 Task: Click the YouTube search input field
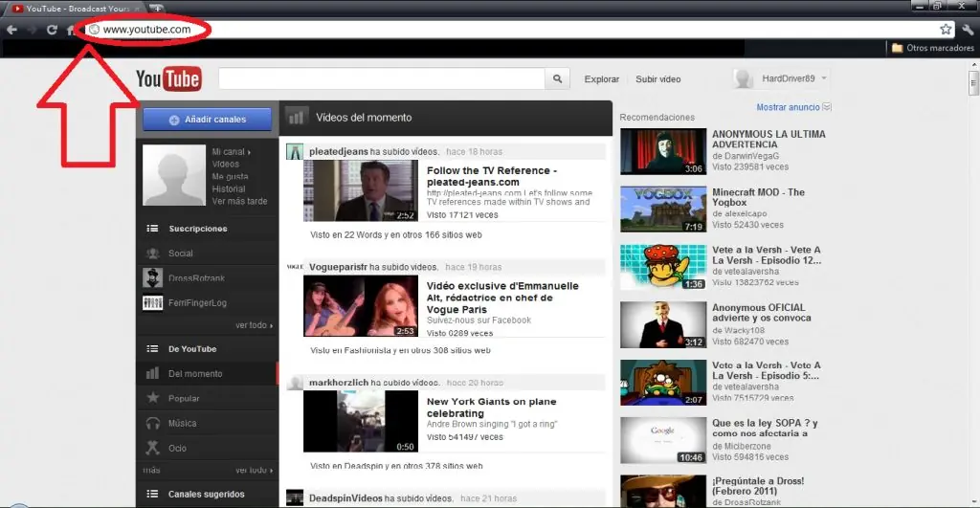click(381, 78)
